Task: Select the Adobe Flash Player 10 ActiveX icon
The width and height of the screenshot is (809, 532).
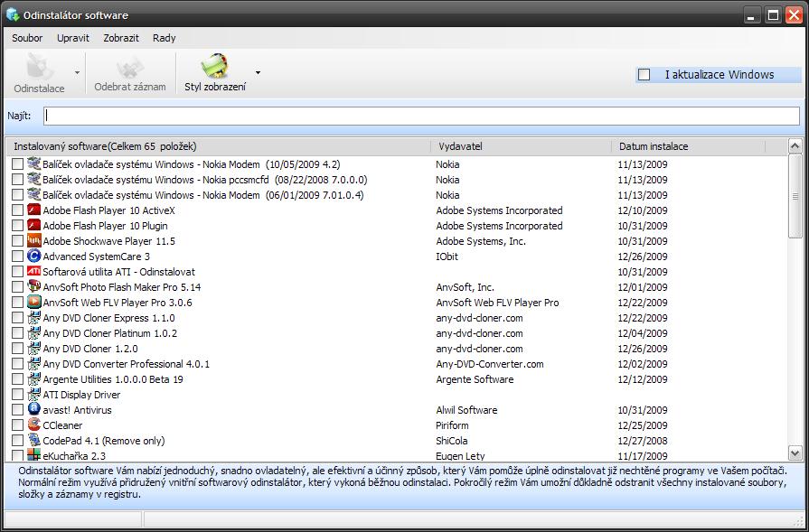Action: point(34,210)
